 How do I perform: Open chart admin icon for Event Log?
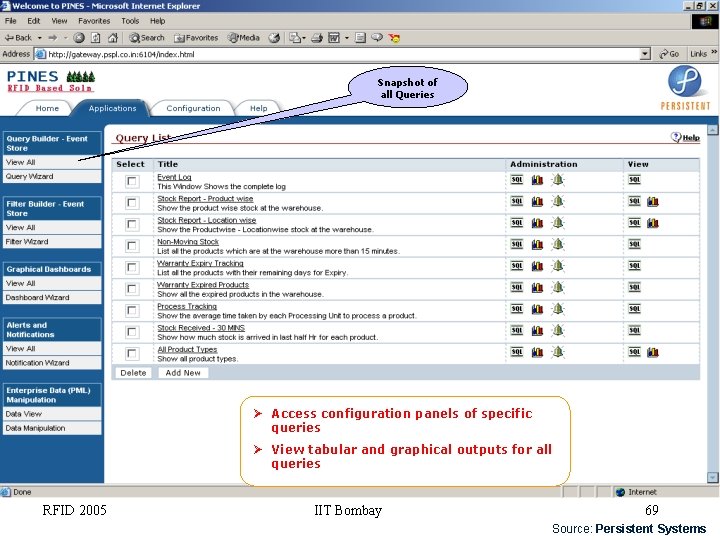[537, 180]
